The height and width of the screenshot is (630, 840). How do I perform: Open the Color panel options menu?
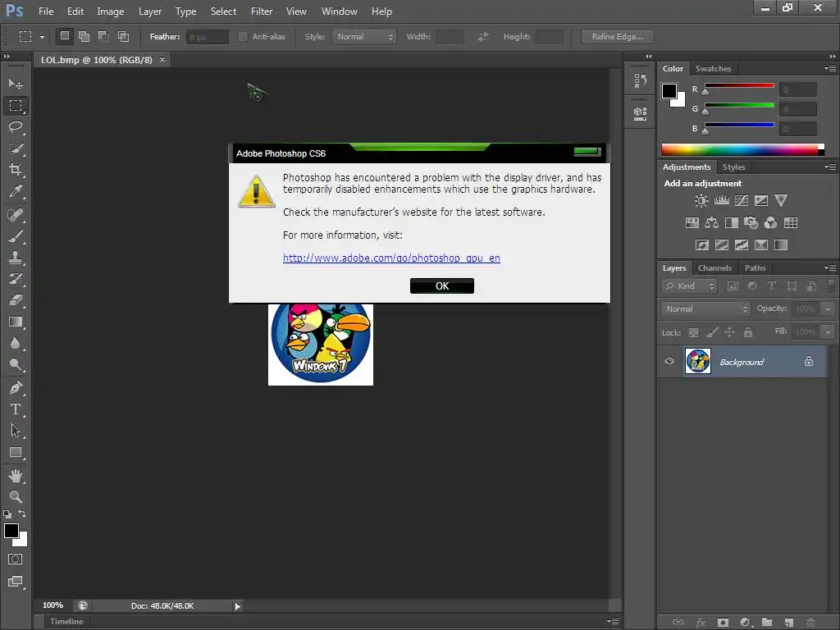(x=830, y=69)
